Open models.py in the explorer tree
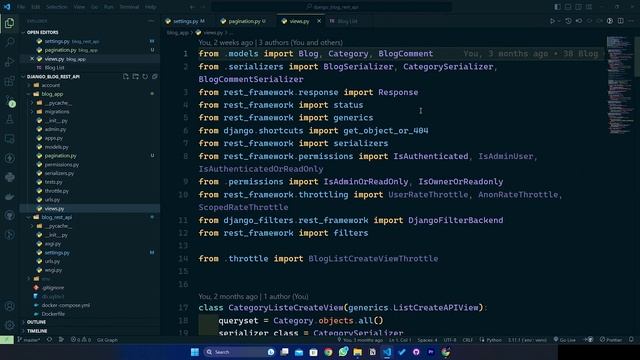The height and width of the screenshot is (360, 640). pos(56,147)
